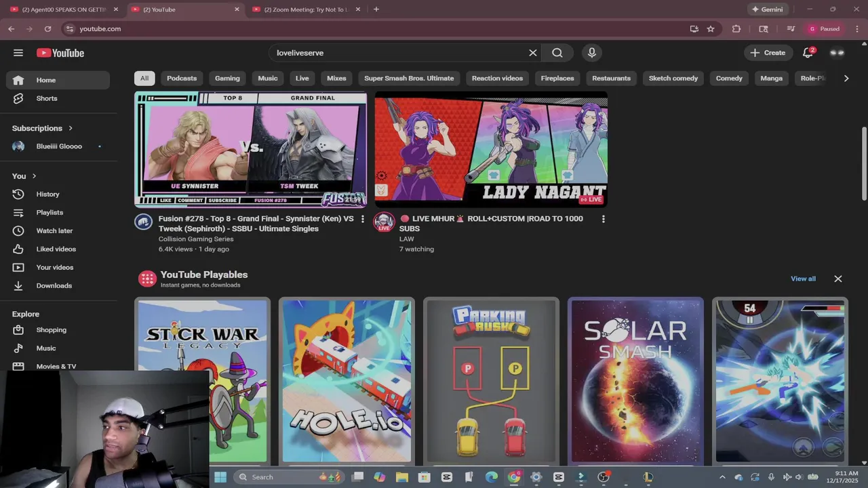Select the Reaction videos filter chip
868x488 pixels.
[497, 79]
